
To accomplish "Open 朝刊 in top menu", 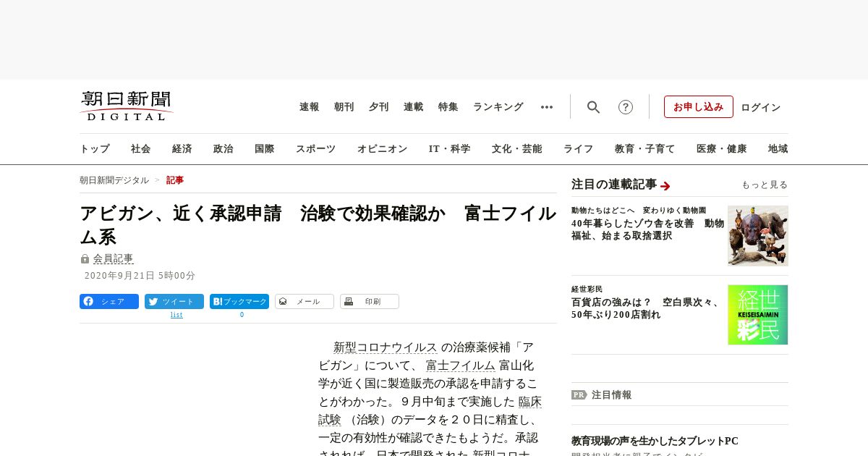I will tap(344, 107).
